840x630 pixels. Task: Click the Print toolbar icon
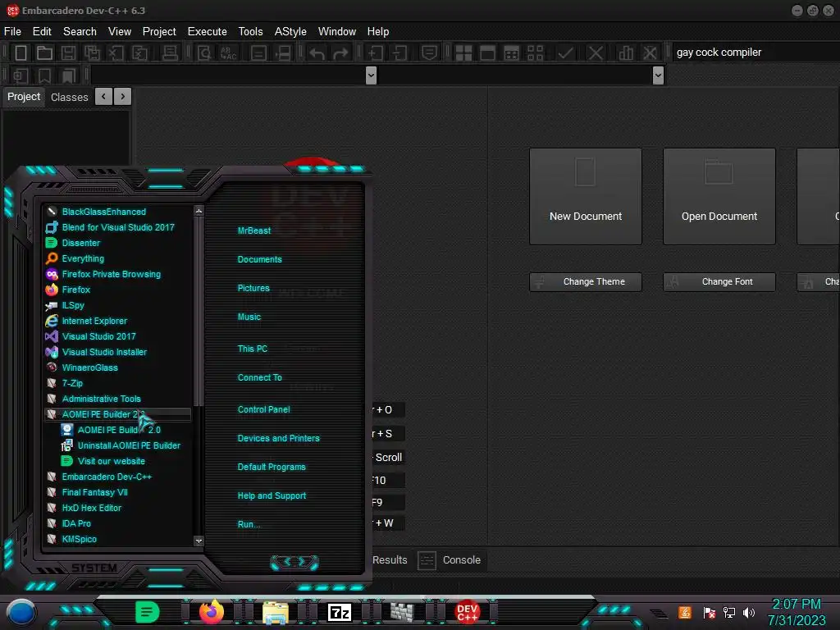click(x=170, y=52)
